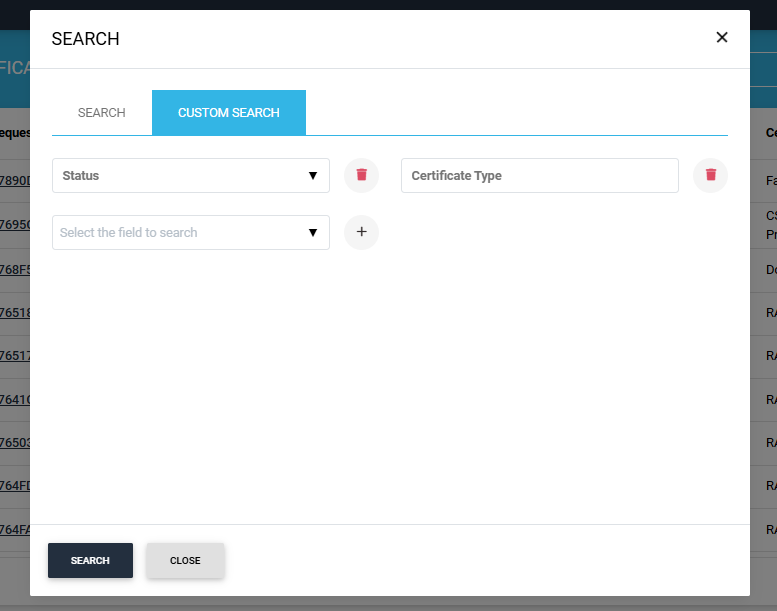Add a new search field with plus icon
Viewport: 777px width, 611px height.
point(361,232)
